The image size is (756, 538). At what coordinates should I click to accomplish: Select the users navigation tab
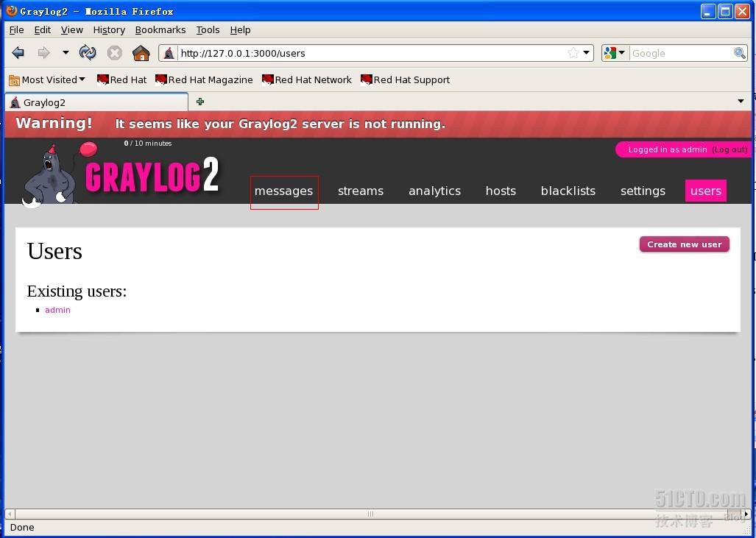tap(705, 191)
